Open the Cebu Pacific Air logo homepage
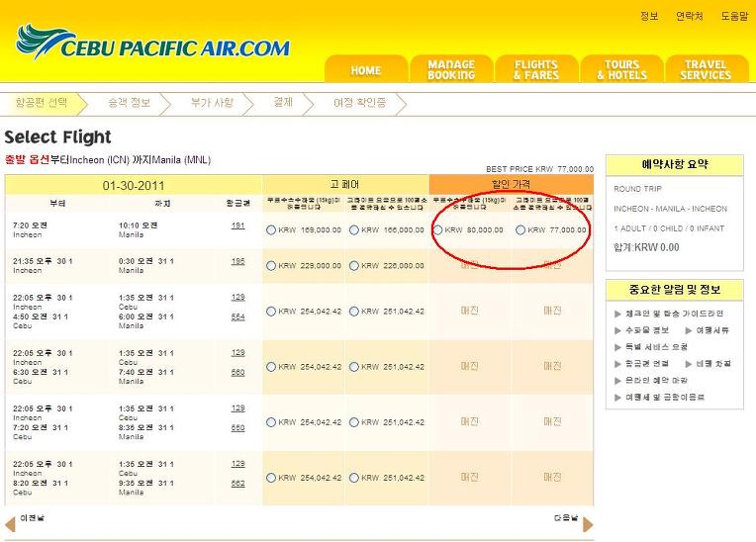 tap(152, 43)
